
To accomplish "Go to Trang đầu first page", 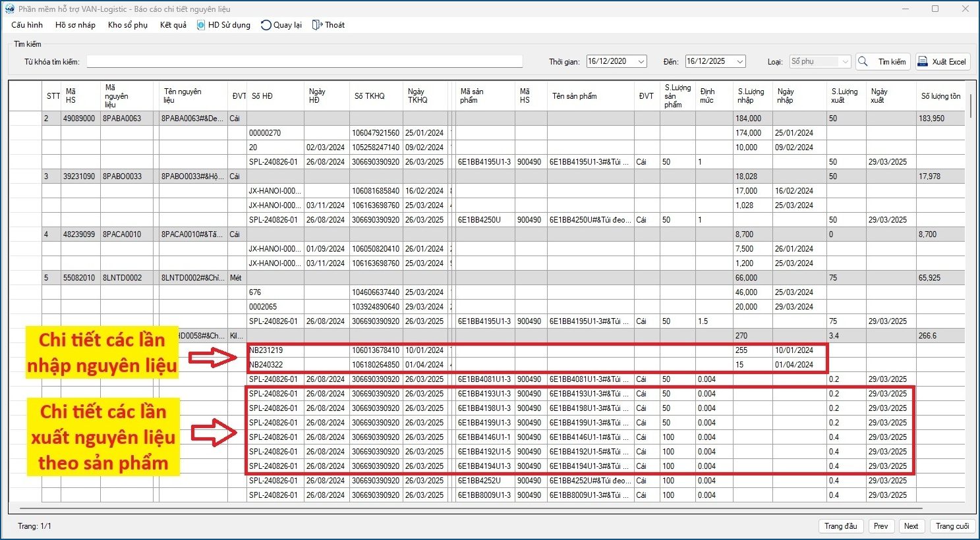I will point(840,526).
